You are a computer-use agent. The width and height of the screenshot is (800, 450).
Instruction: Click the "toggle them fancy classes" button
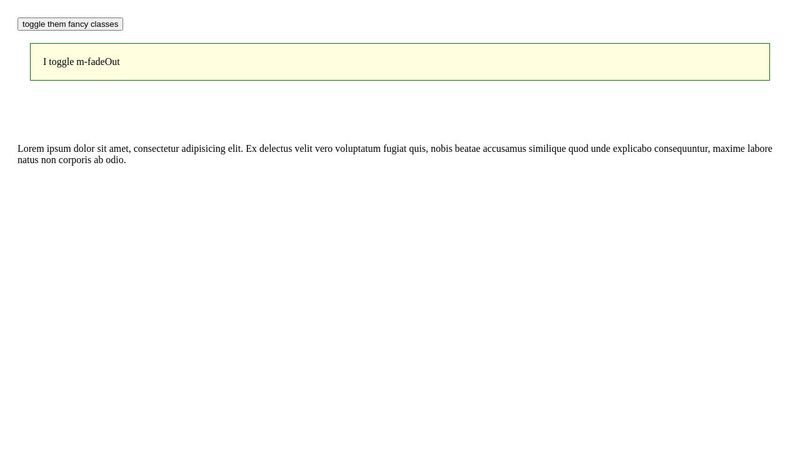click(x=70, y=24)
